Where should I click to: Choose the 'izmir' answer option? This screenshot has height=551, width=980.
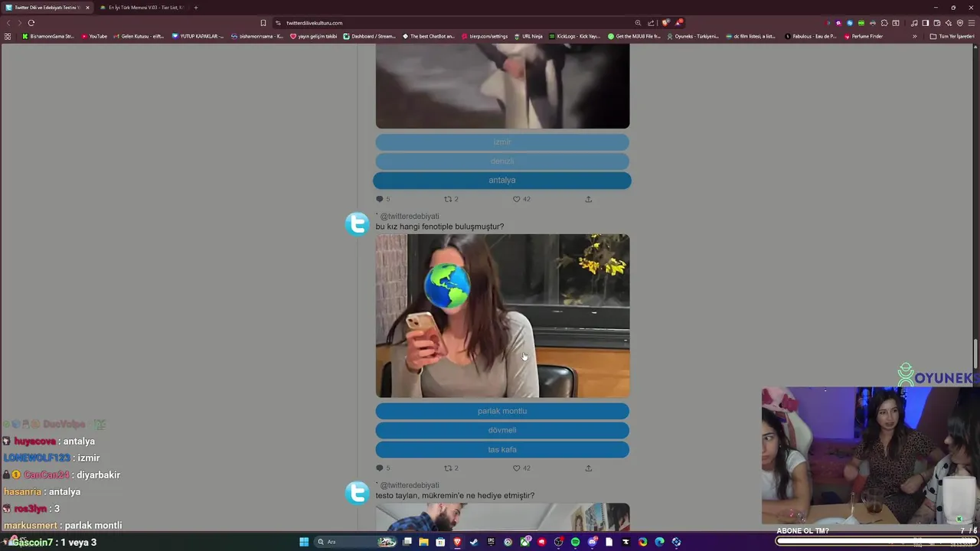[x=502, y=142]
